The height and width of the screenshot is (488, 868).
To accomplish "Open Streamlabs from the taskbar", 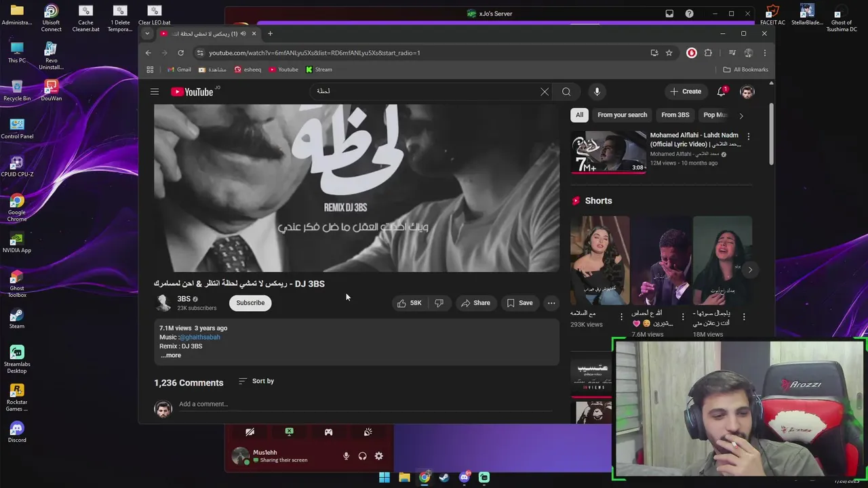I will pos(484,477).
